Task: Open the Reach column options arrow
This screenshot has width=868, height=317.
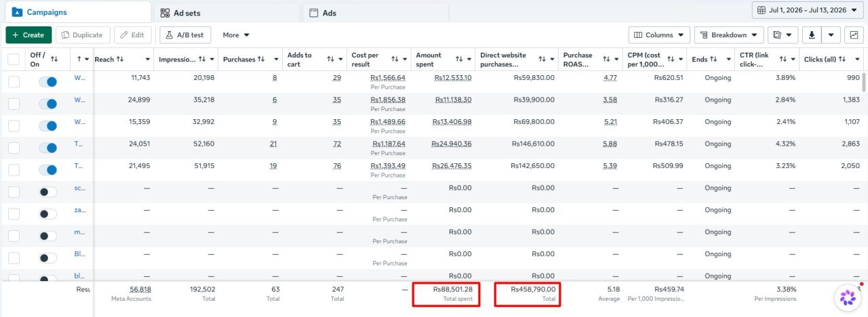Action: tap(148, 60)
